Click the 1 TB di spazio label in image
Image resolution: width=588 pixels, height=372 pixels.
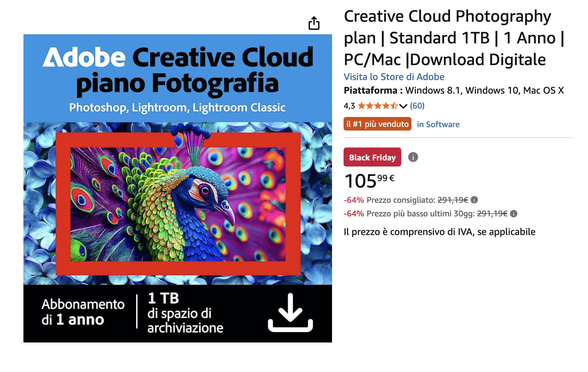185,313
